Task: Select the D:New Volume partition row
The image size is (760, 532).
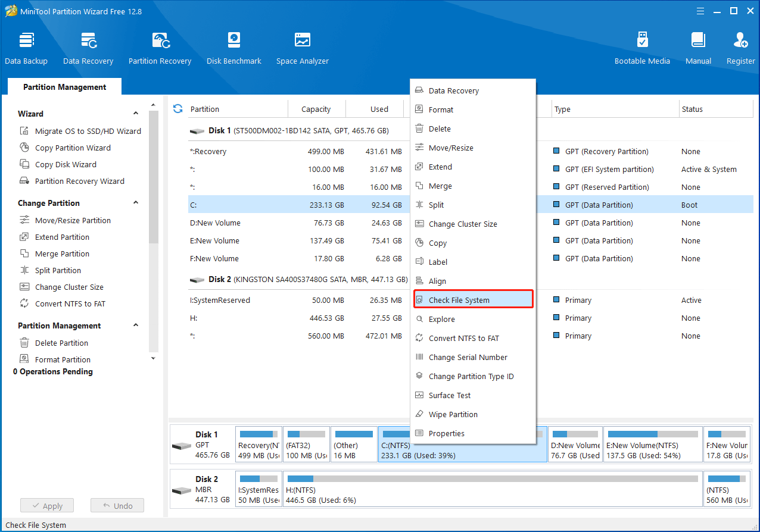Action: (x=471, y=223)
